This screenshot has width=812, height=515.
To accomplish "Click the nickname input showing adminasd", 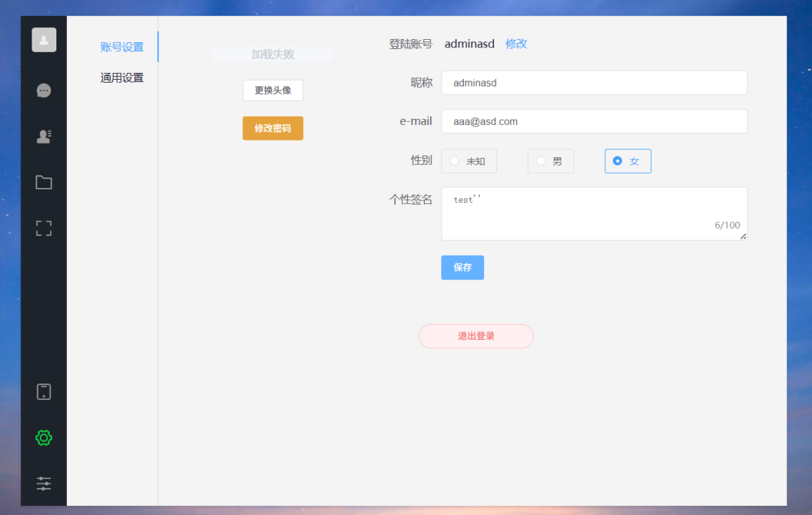I will pos(594,83).
